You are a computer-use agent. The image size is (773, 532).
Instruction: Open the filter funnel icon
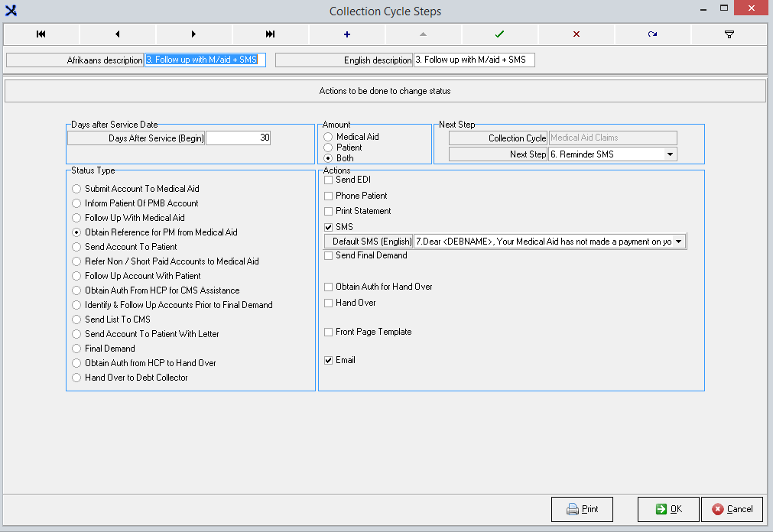[729, 34]
